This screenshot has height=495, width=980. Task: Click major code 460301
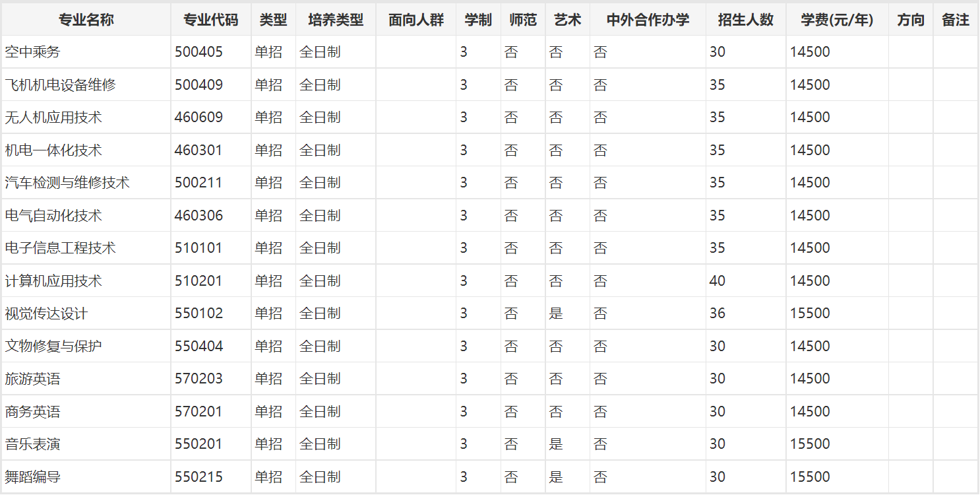199,150
